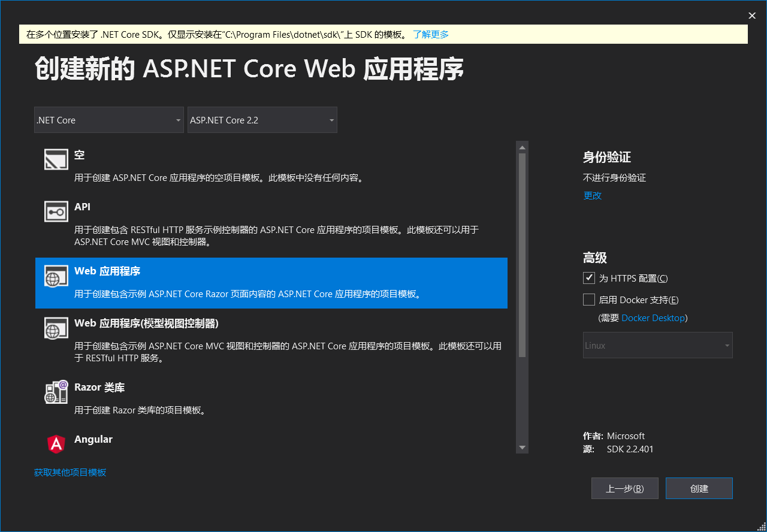Open the Linux OS dropdown

coord(657,345)
